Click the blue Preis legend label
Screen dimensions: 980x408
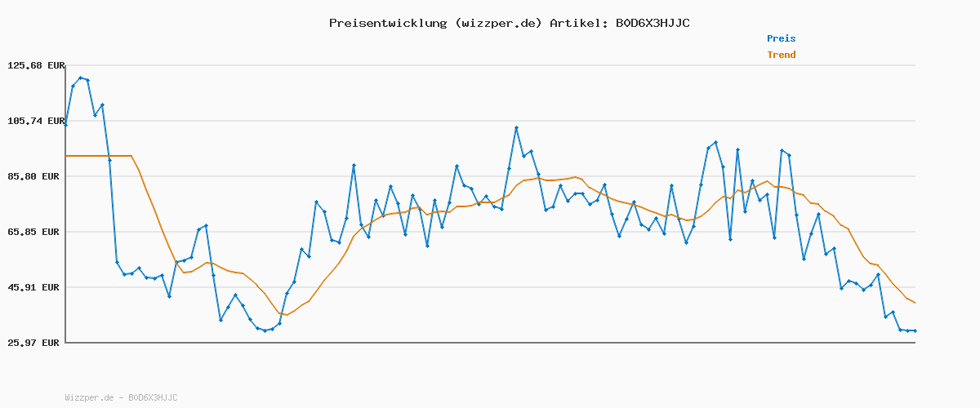[781, 38]
